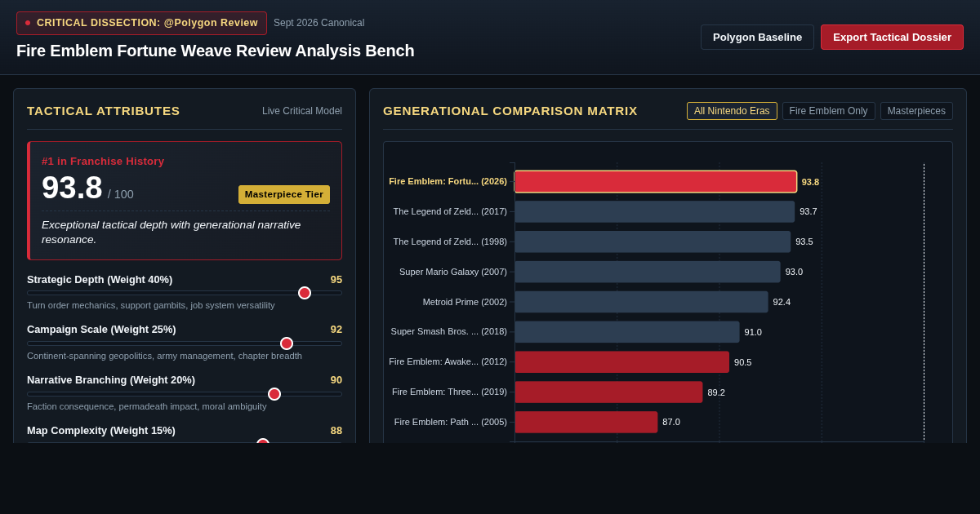Show the Masterpieces filter
Image resolution: width=980 pixels, height=514 pixels.
click(x=916, y=111)
